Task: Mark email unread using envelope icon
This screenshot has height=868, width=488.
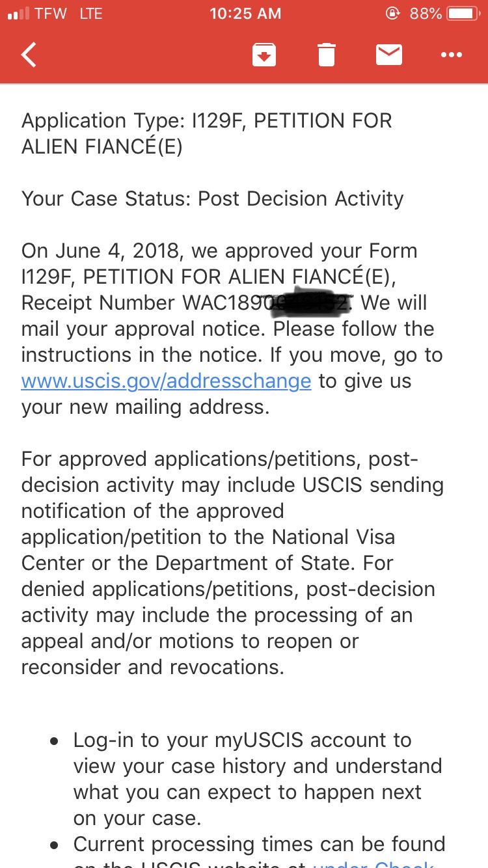Action: (x=389, y=55)
